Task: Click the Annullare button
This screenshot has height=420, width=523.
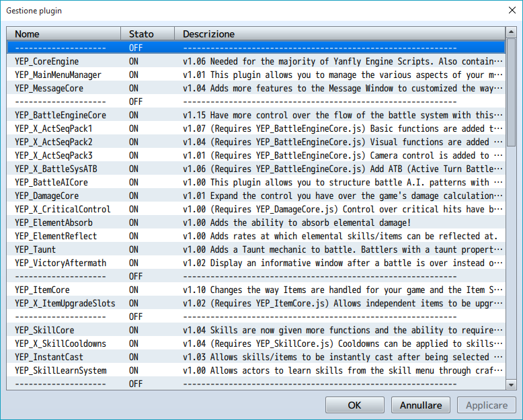Action: pos(421,405)
